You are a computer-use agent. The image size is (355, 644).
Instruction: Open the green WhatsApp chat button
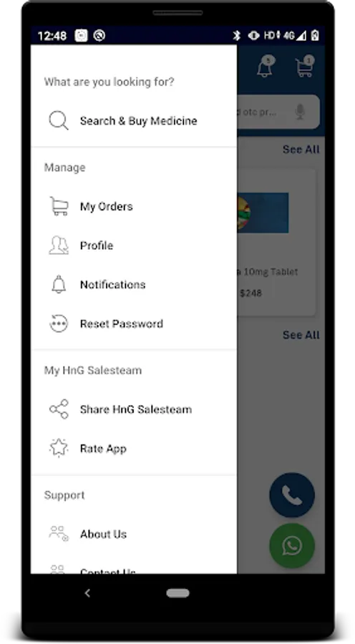pyautogui.click(x=292, y=545)
